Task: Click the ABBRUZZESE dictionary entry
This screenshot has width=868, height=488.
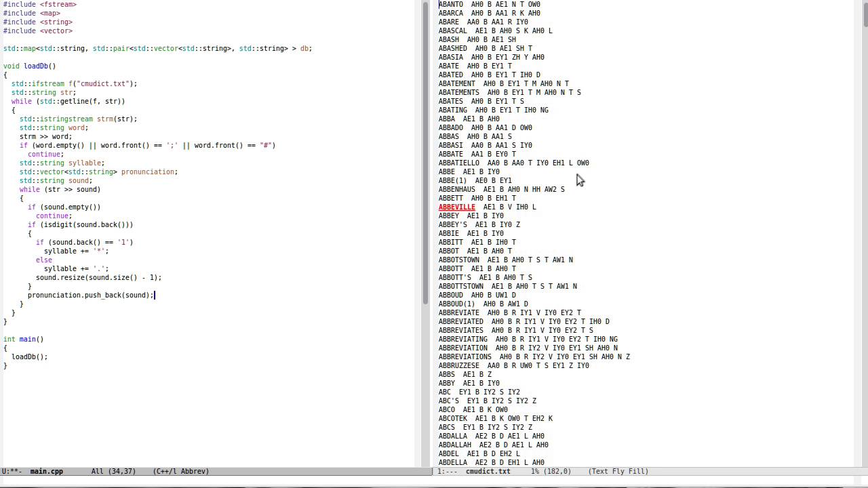Action: pyautogui.click(x=514, y=365)
